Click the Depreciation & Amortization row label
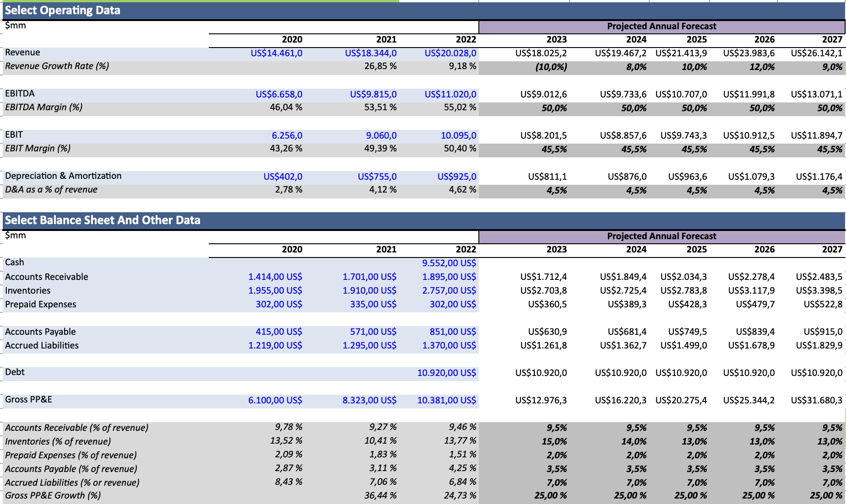 63,176
